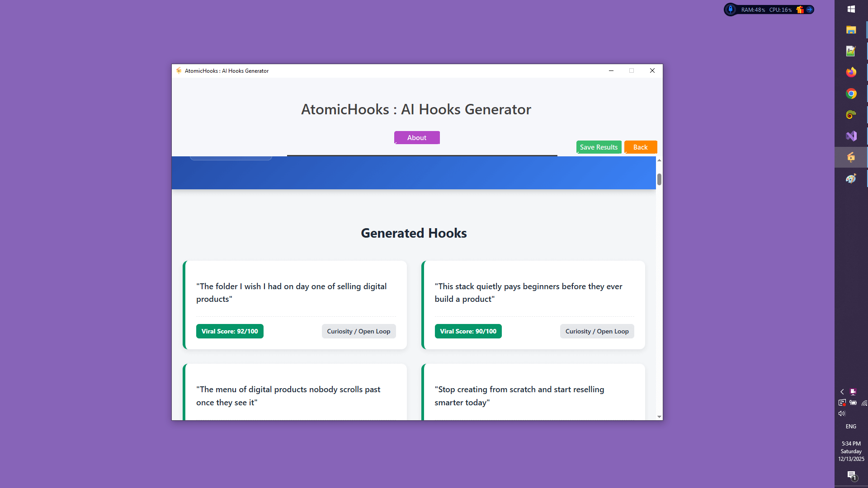Click the vertical scrollbar of the hooks window
The image size is (868, 488).
659,179
